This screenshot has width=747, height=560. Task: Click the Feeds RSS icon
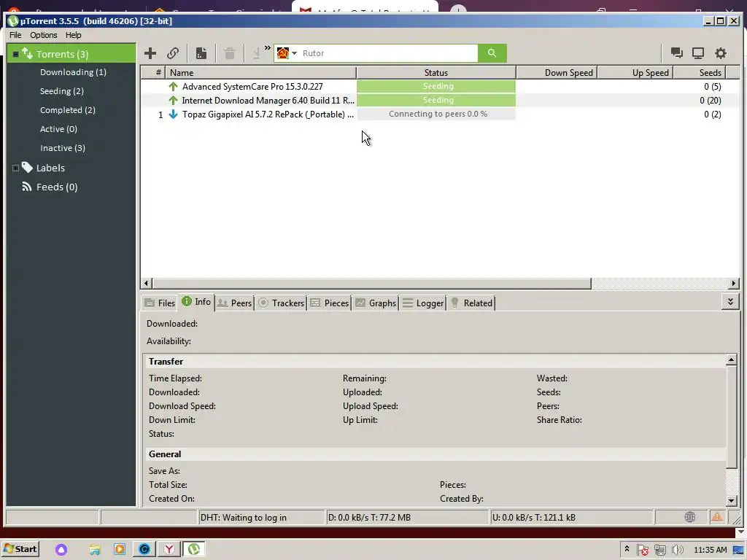[x=27, y=187]
